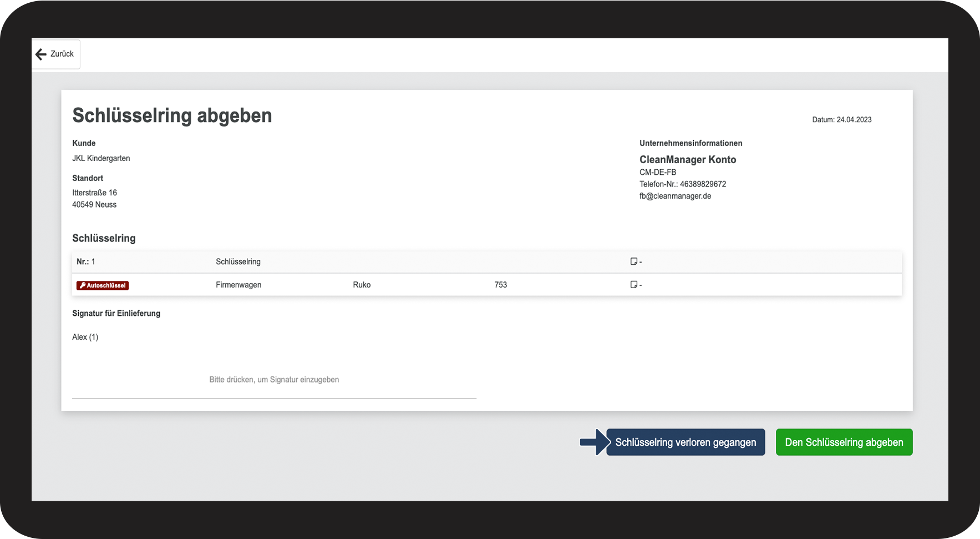Click the note icon in the Firmenwagen row
The image size is (980, 539).
click(x=634, y=285)
